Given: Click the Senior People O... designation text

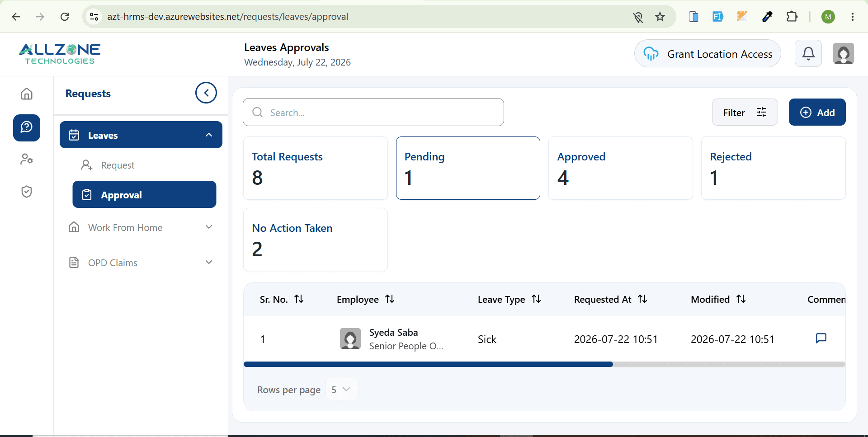Looking at the screenshot, I should pyautogui.click(x=406, y=346).
